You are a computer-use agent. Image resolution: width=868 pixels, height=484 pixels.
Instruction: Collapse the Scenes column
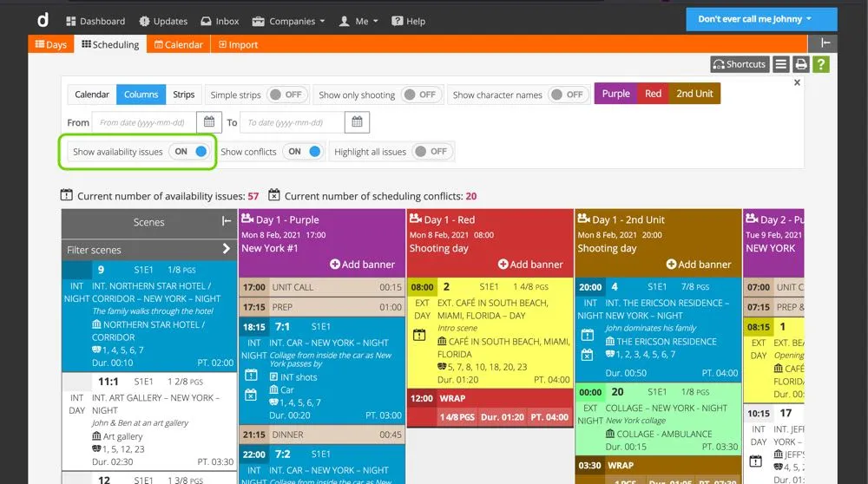point(226,221)
